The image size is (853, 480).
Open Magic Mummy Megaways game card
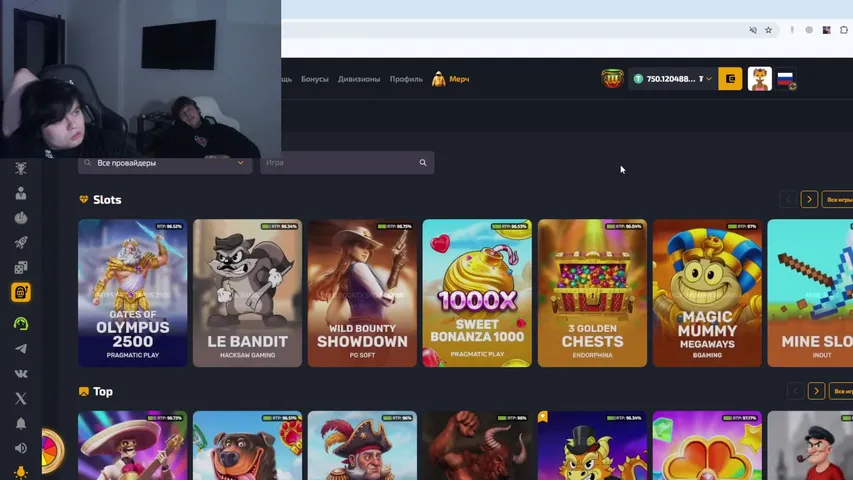coord(707,293)
